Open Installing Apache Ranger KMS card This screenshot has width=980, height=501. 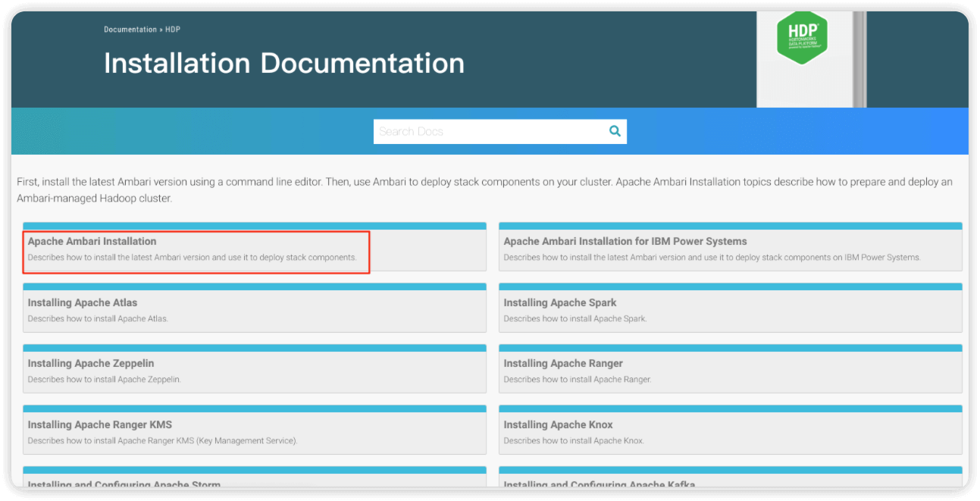click(255, 431)
